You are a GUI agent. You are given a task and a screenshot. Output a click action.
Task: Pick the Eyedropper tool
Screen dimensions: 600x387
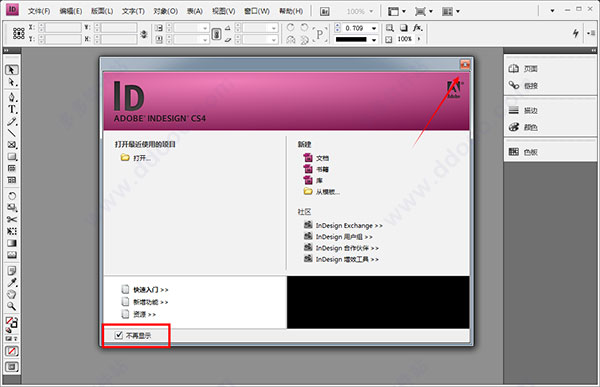coord(12,282)
